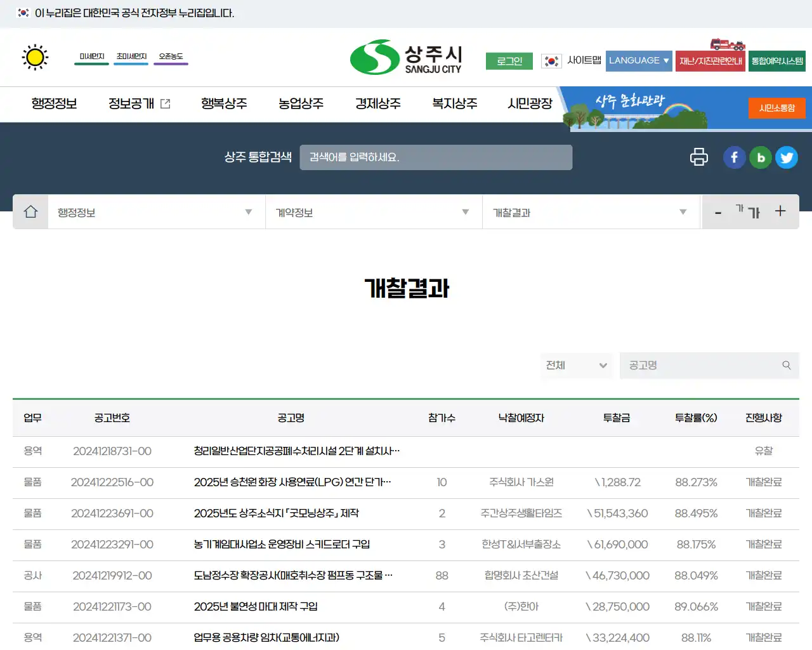Click bid rate 88.049%
This screenshot has width=812, height=650.
[x=696, y=576]
